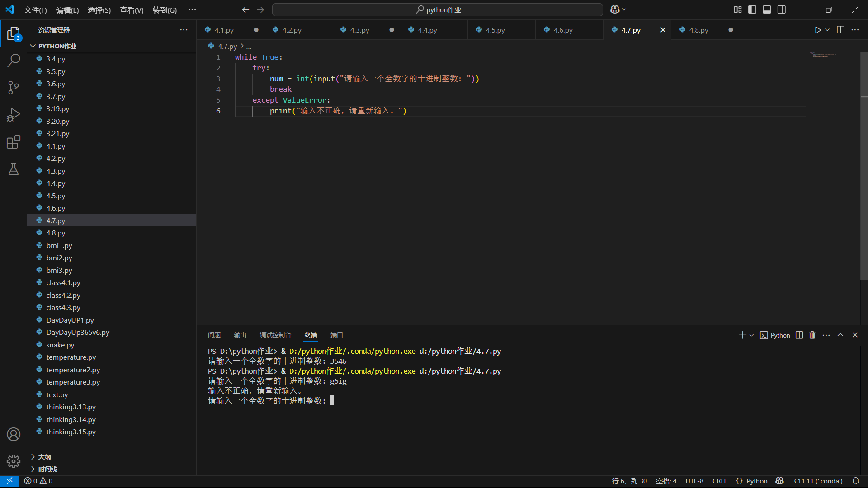The height and width of the screenshot is (488, 868).
Task: Open Run and Debug view
Action: click(x=14, y=115)
